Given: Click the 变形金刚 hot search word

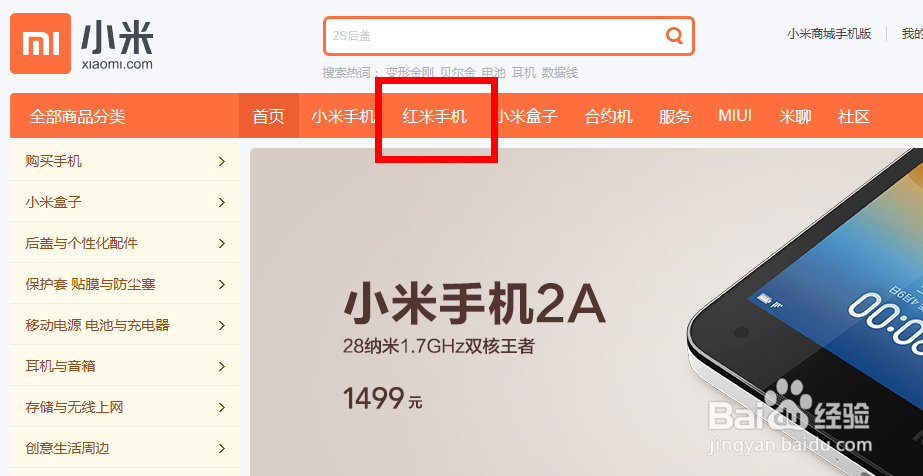Looking at the screenshot, I should 410,73.
